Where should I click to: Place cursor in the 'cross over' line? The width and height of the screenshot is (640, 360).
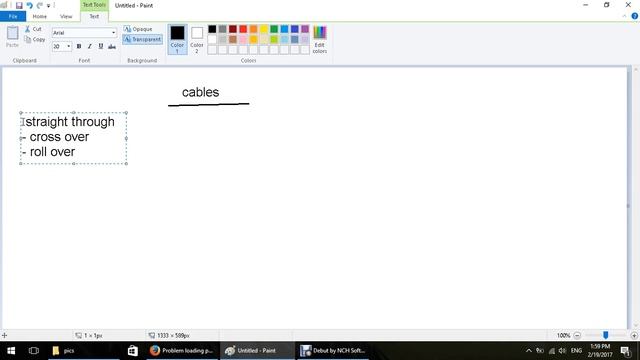coord(56,137)
